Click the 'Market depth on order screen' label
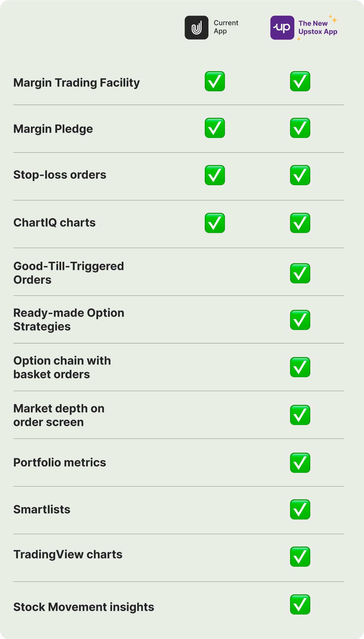Viewport: 364px width, 639px height. coord(59,415)
